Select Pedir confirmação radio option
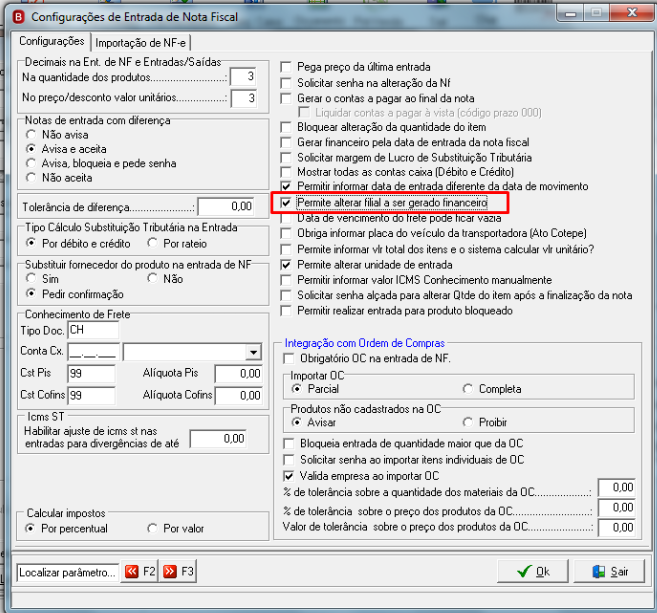 click(31, 294)
